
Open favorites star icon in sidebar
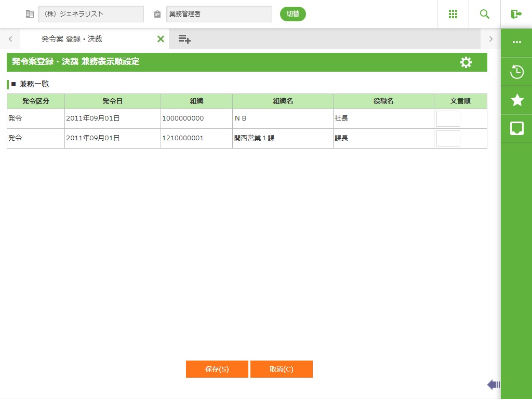coord(517,100)
